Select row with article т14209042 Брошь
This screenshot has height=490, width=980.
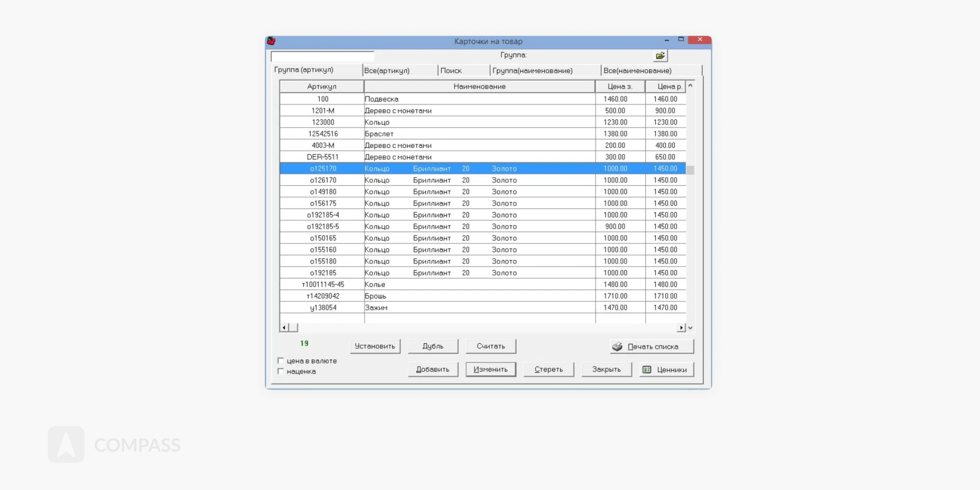(x=323, y=296)
